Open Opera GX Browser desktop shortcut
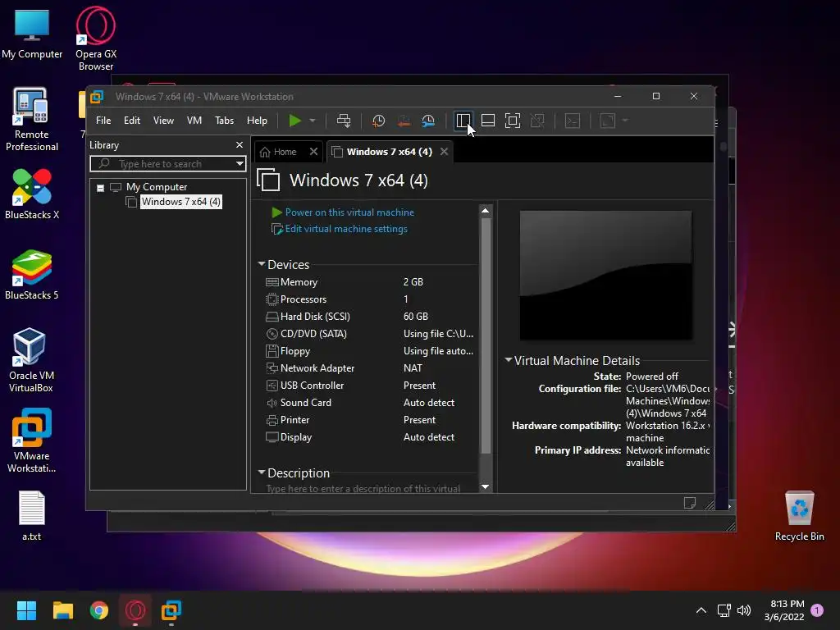This screenshot has height=630, width=840. click(96, 39)
